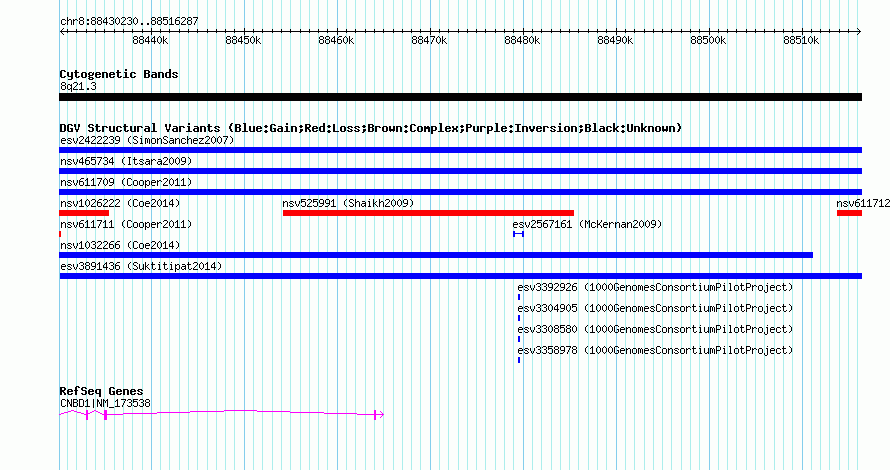Screen dimensions: 890x470
Task: Click the blue bar for esv2422239
Action: pyautogui.click(x=460, y=150)
